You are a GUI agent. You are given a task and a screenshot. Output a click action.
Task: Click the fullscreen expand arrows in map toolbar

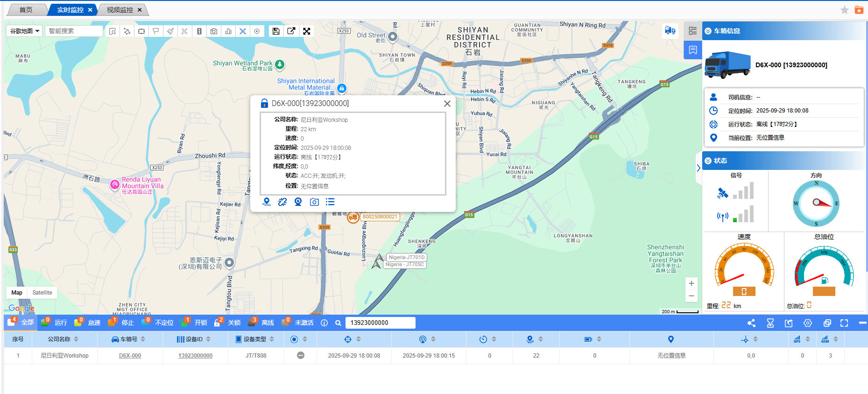[x=307, y=31]
